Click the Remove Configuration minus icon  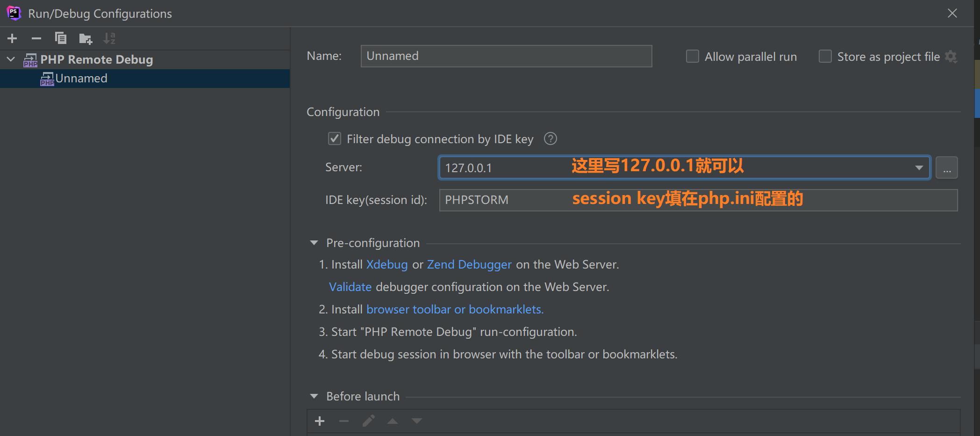[36, 38]
